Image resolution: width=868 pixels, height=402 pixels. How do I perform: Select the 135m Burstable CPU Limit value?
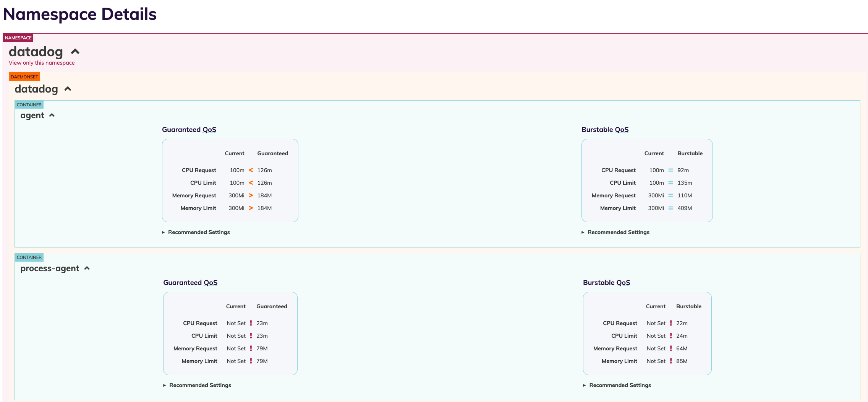tap(685, 183)
